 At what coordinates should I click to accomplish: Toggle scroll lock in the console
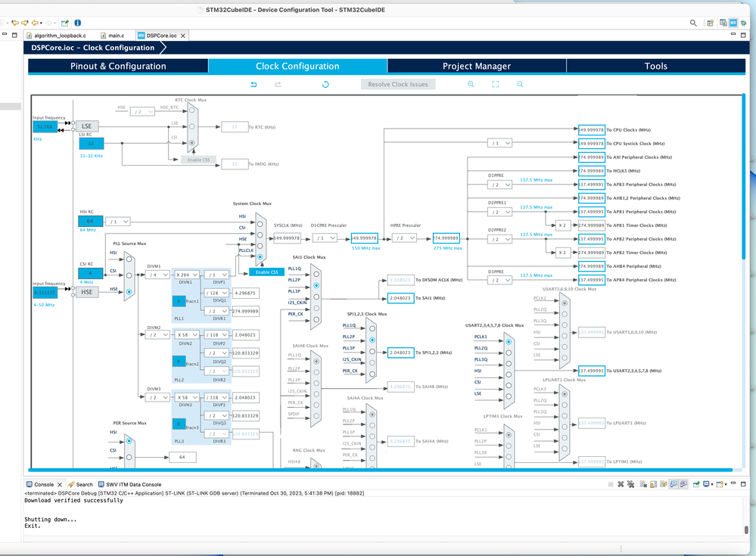click(653, 484)
